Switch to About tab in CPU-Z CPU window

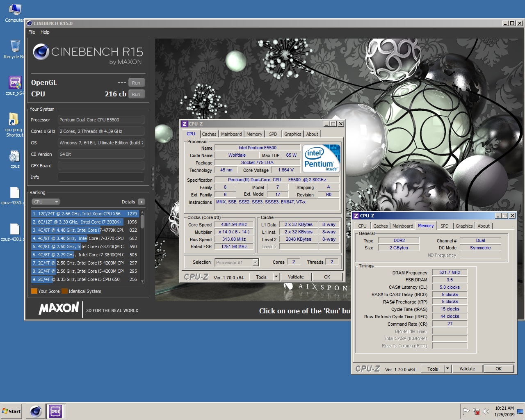[312, 134]
